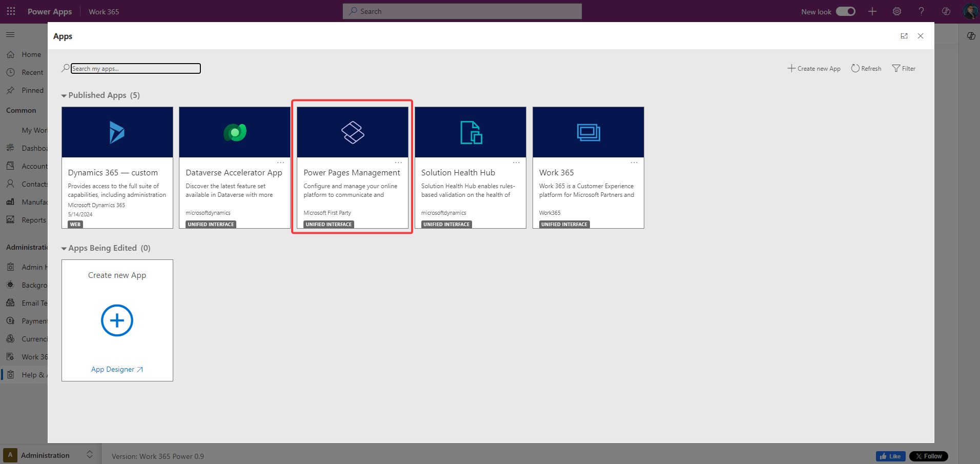
Task: Click the Email Templates icon in sidebar
Action: point(10,302)
